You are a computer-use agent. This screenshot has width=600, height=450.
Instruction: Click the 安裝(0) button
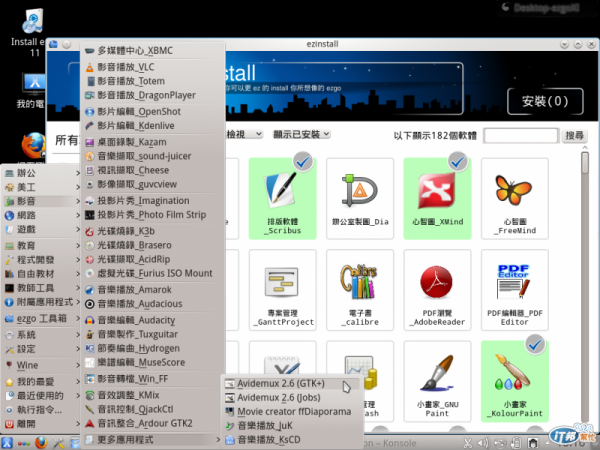pyautogui.click(x=545, y=101)
